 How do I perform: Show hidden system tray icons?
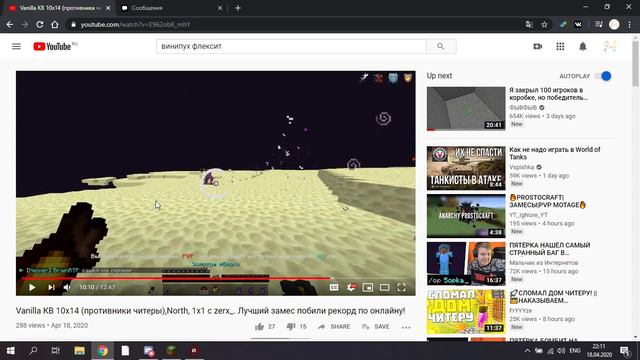point(527,351)
